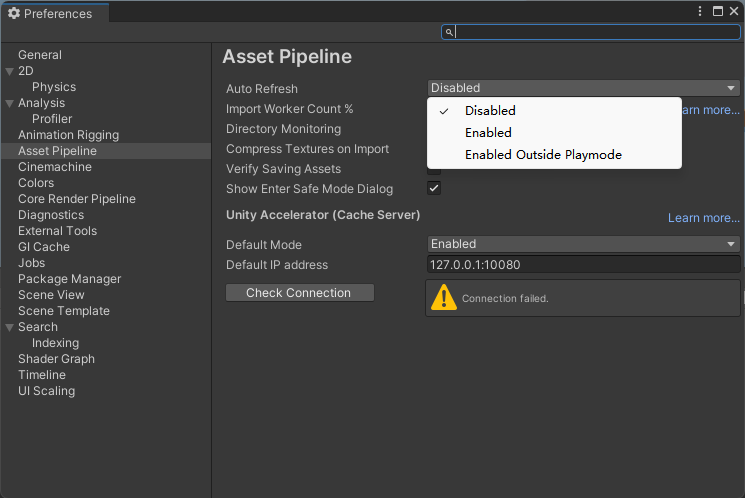Open the Auto Refresh dropdown

[x=583, y=88]
